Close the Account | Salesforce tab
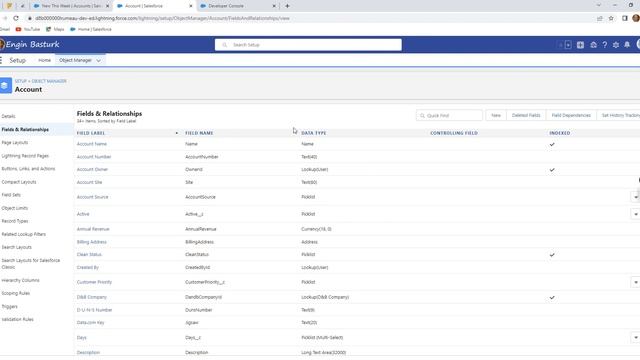This screenshot has height=360, width=640. (x=191, y=6)
